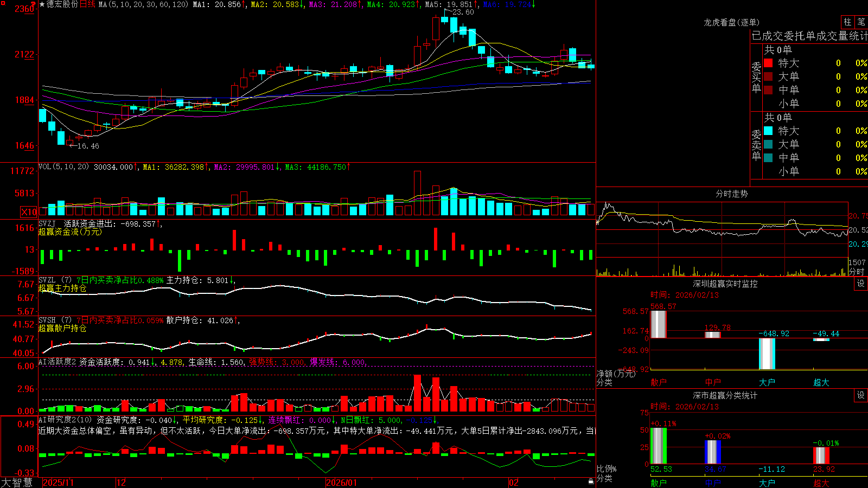The height and width of the screenshot is (488, 868).
Task: Click the red 特大 swatch under 委买单
Action: coord(768,63)
